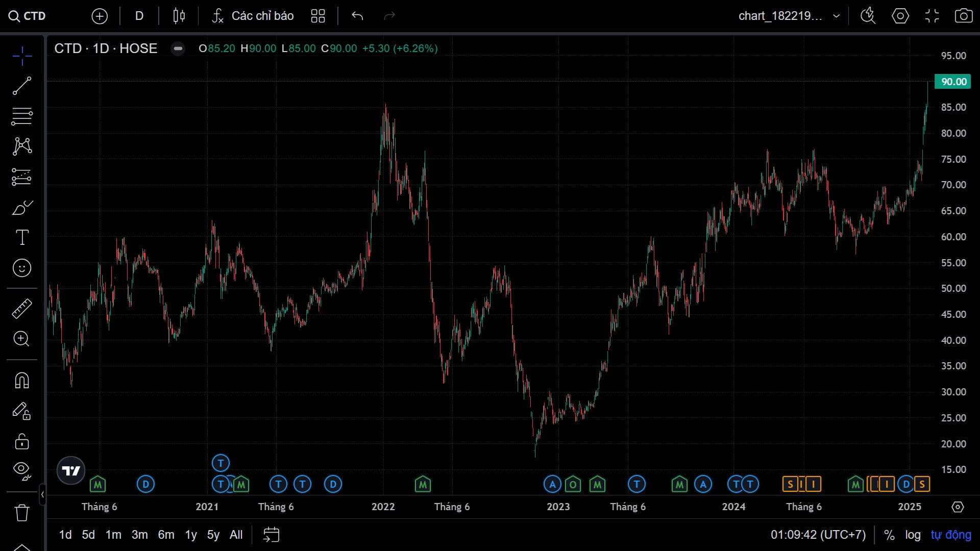Collapse the chart legend with minus button
Image resolution: width=980 pixels, height=551 pixels.
click(178, 48)
